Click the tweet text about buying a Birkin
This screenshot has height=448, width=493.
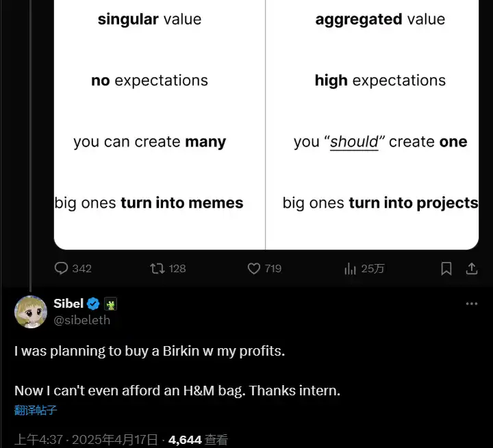pyautogui.click(x=149, y=352)
